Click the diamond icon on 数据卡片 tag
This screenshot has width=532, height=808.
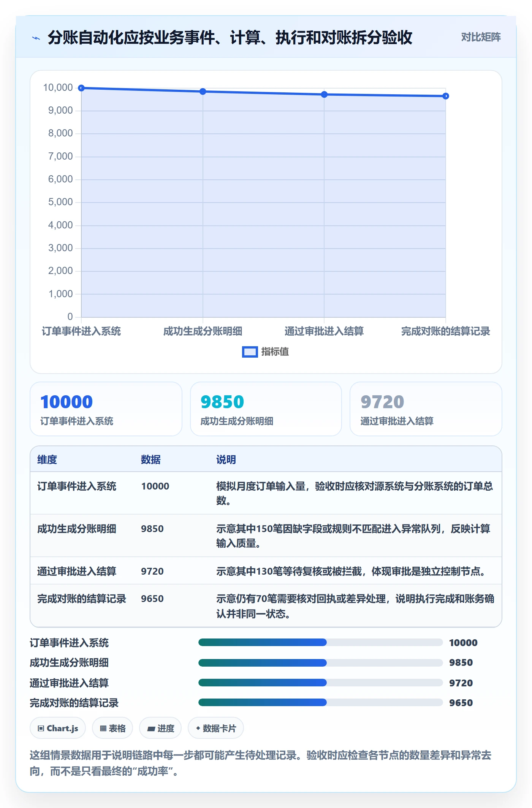(x=198, y=729)
